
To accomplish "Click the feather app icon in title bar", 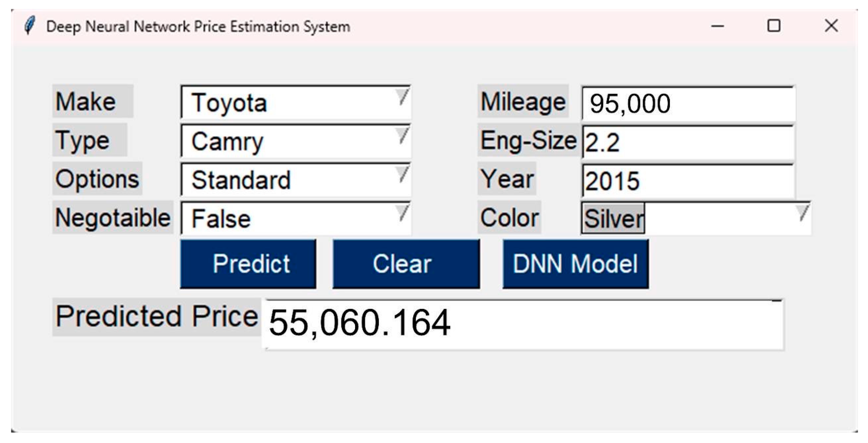I will [30, 25].
